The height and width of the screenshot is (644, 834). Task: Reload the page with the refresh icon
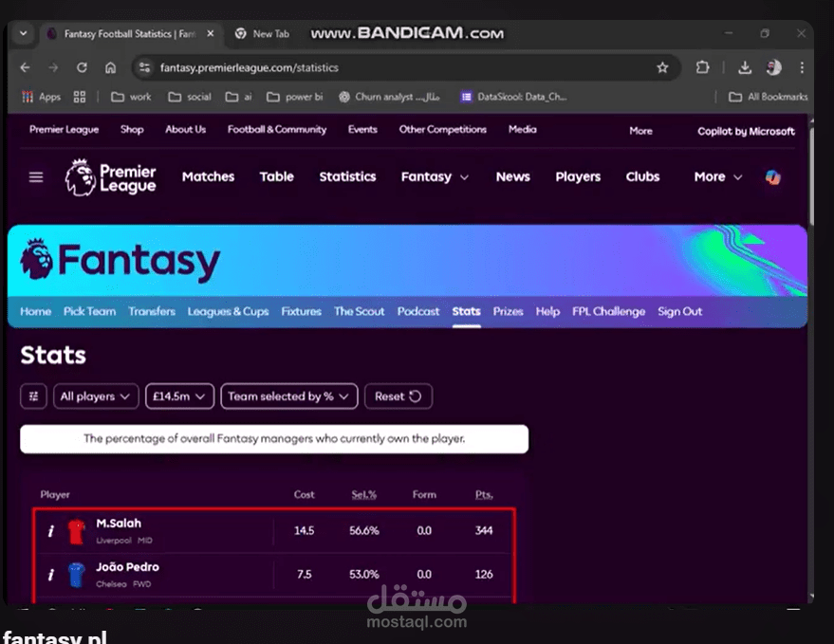(x=82, y=67)
